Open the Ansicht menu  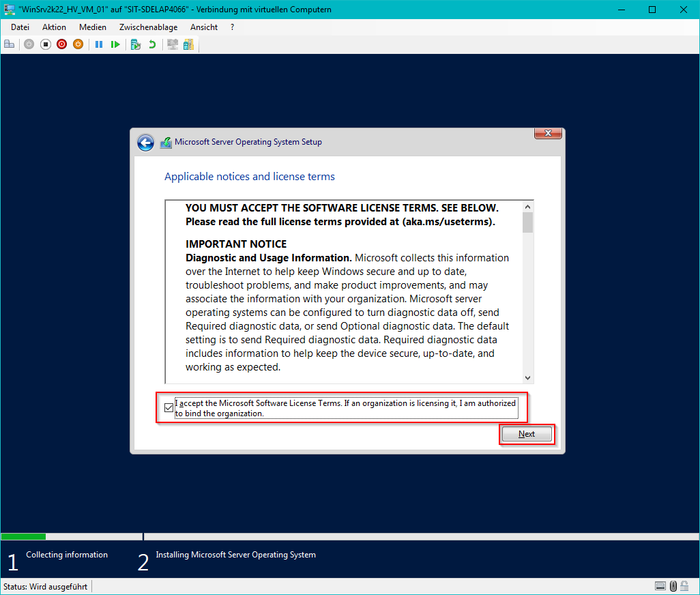click(x=204, y=27)
